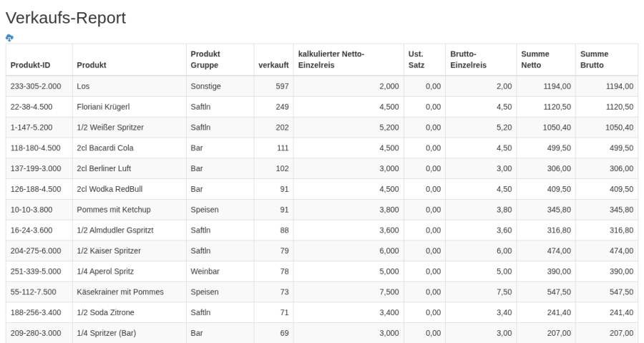The height and width of the screenshot is (343, 644).
Task: Click product ID 118-180-4.500
Action: 35,148
